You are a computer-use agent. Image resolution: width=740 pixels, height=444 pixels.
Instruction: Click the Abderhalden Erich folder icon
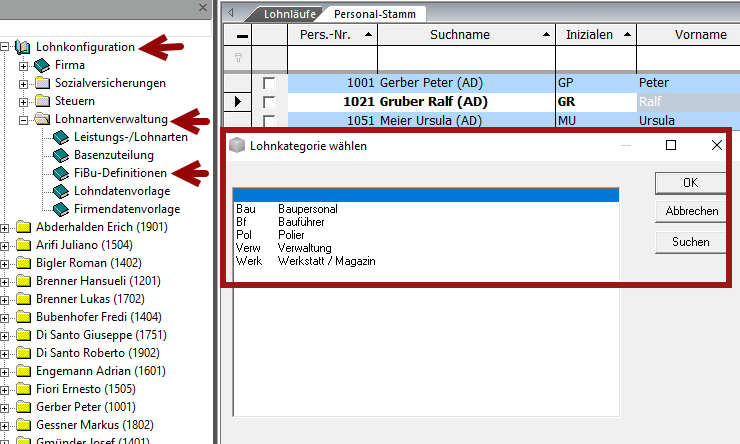pos(23,227)
